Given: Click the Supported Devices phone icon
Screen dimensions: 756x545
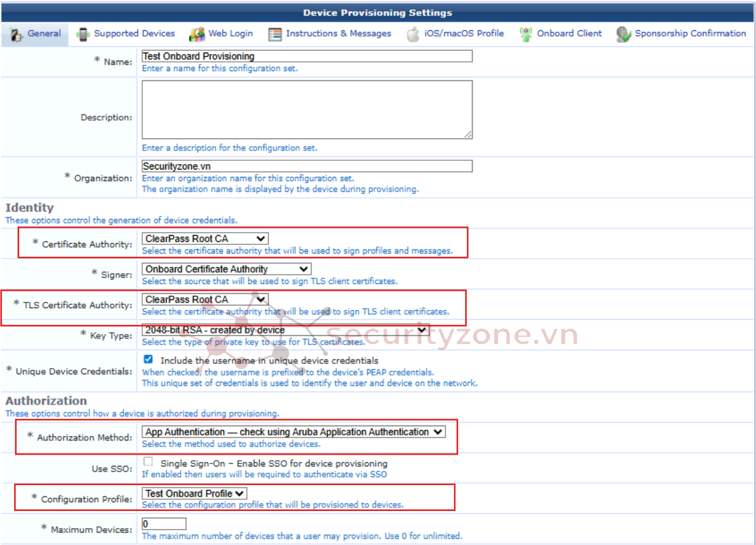Looking at the screenshot, I should click(x=83, y=34).
